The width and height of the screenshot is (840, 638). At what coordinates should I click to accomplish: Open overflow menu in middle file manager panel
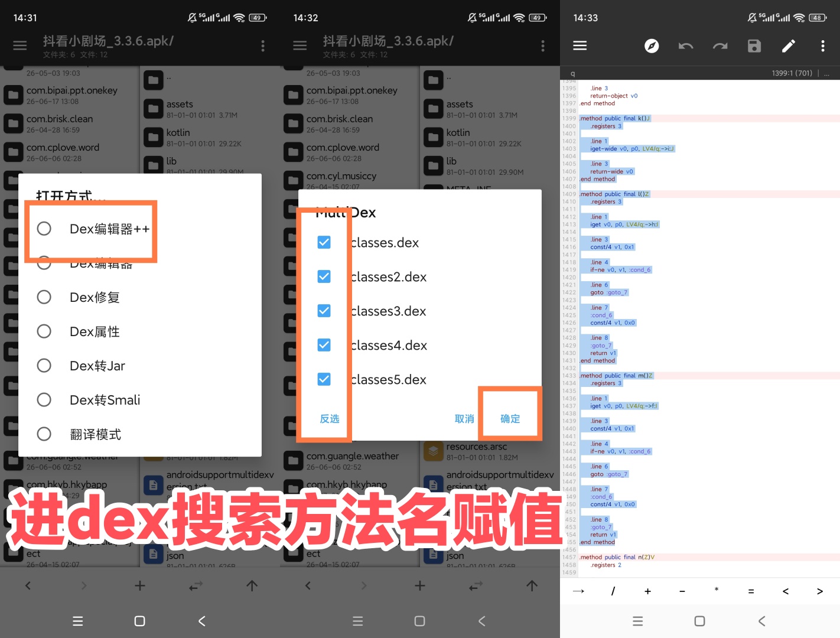click(x=543, y=45)
